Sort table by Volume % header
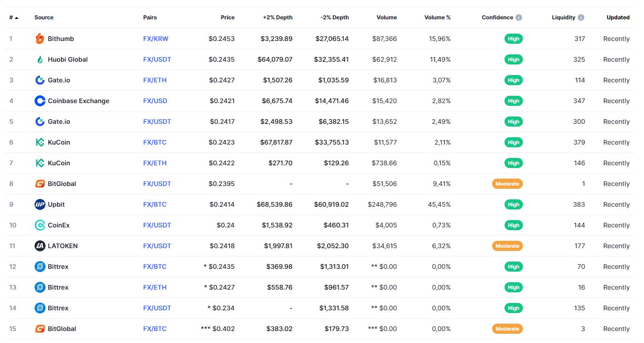The image size is (644, 343). [437, 17]
